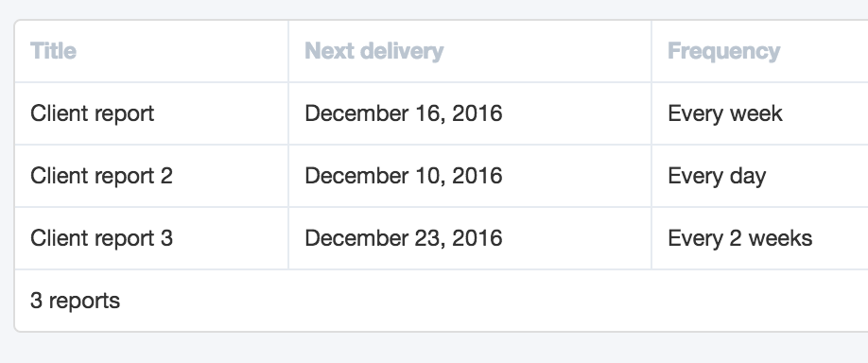Viewport: 868px width, 363px height.
Task: Open the Client report 3 entry
Action: [x=102, y=238]
